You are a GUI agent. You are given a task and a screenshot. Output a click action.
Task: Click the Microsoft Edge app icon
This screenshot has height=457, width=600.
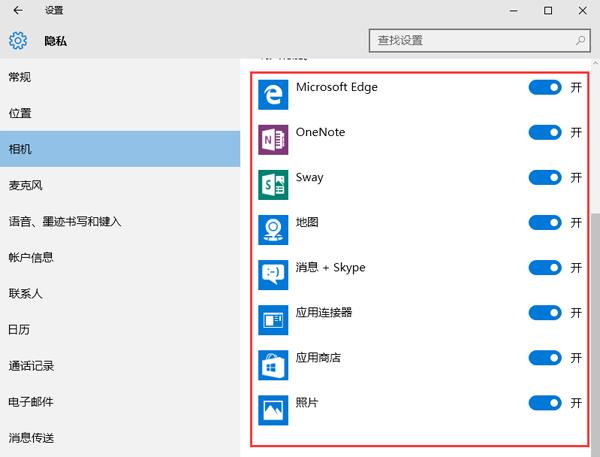tap(272, 93)
